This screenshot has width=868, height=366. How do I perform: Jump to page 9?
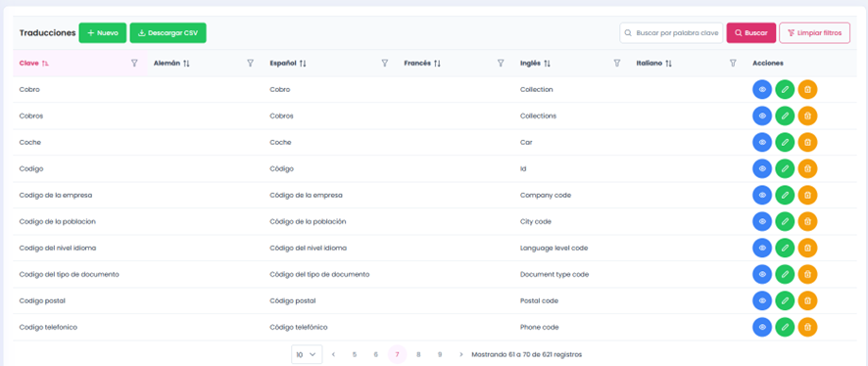(x=440, y=354)
